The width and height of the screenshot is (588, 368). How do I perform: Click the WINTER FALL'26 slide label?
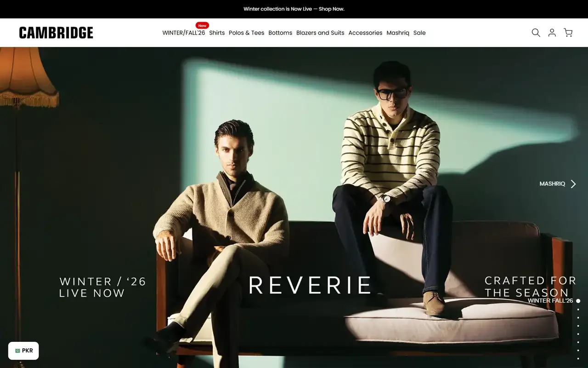(x=550, y=301)
